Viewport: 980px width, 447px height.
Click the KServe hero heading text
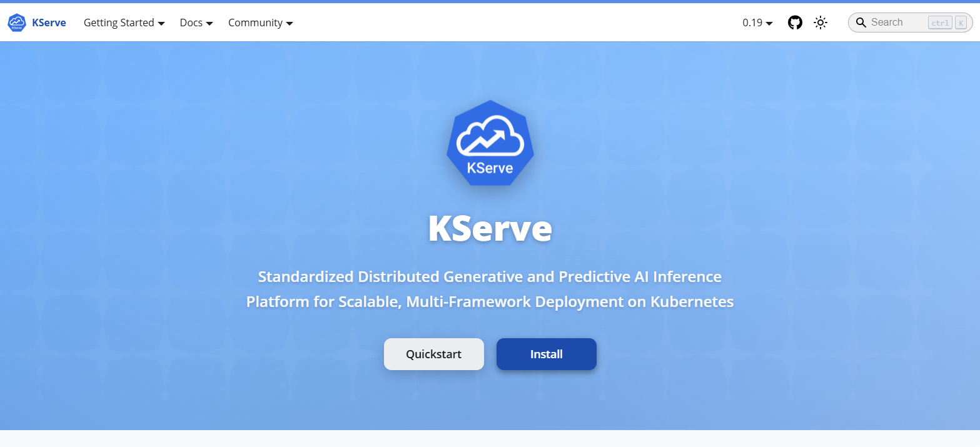(490, 229)
